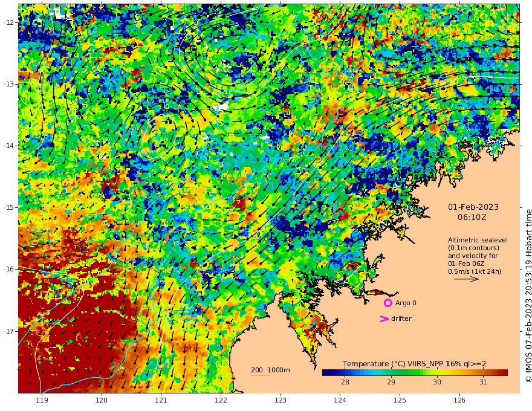Click longitude axis label 120
The width and height of the screenshot is (532, 411).
[x=102, y=401]
